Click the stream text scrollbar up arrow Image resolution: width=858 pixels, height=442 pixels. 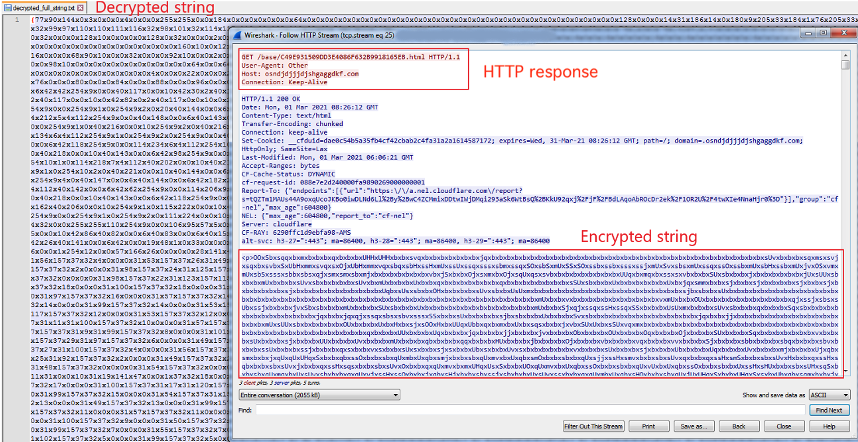(846, 54)
